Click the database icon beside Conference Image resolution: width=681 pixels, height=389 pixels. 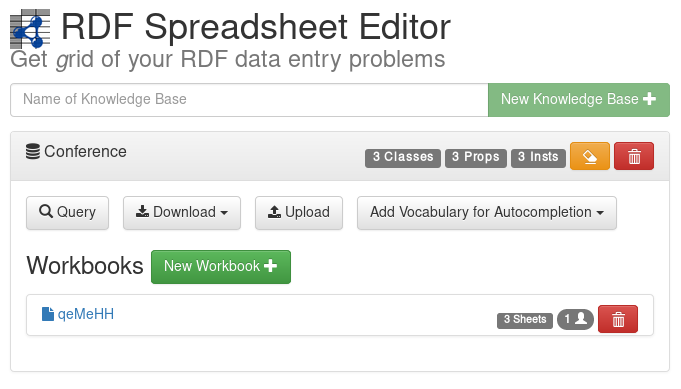[x=33, y=152]
